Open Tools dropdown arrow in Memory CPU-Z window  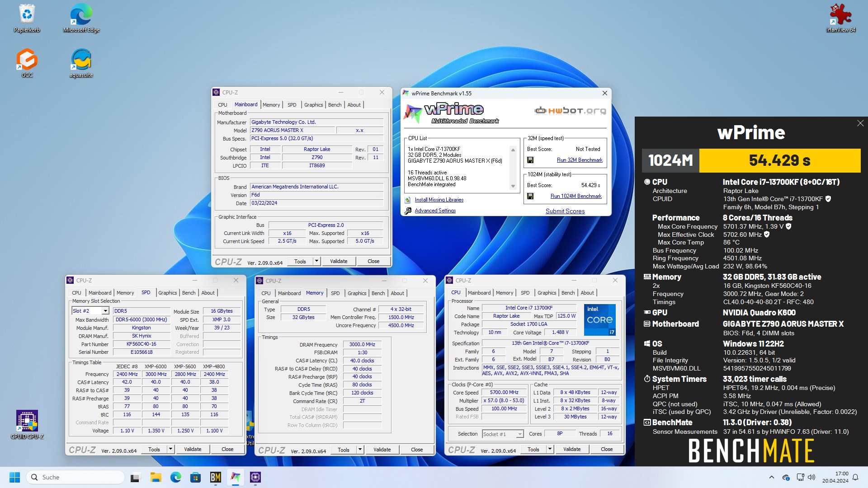(360, 450)
